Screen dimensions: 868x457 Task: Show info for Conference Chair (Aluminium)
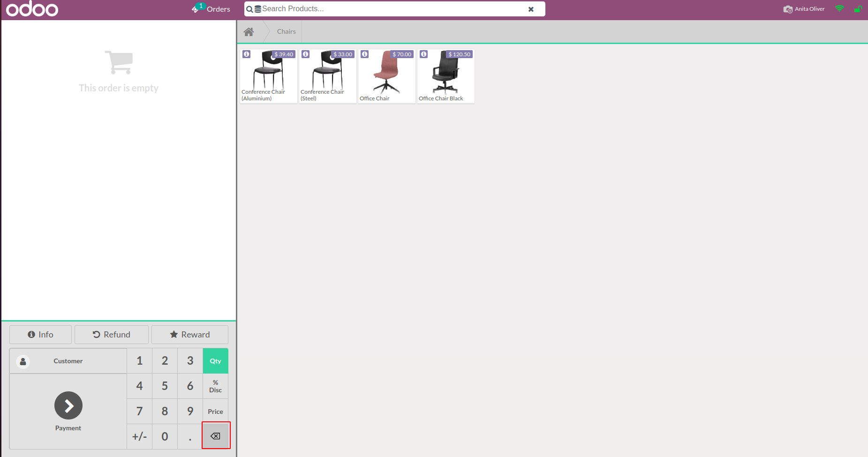point(247,54)
